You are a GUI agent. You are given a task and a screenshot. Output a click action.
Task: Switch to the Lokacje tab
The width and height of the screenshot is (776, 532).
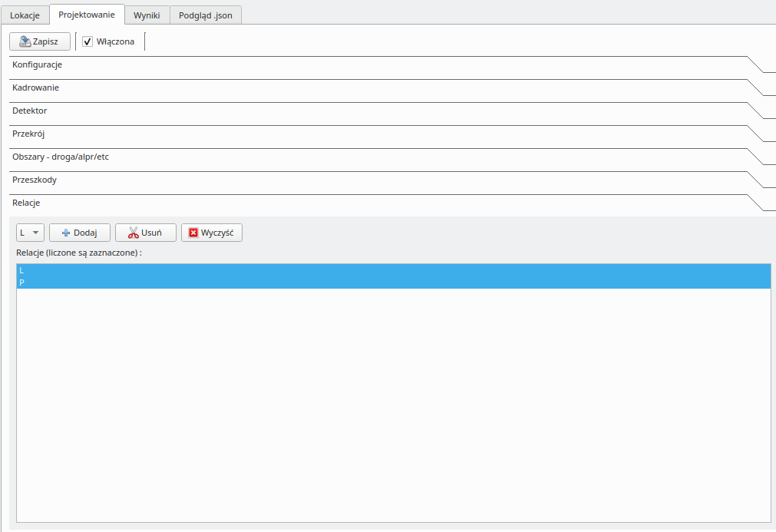coord(25,15)
